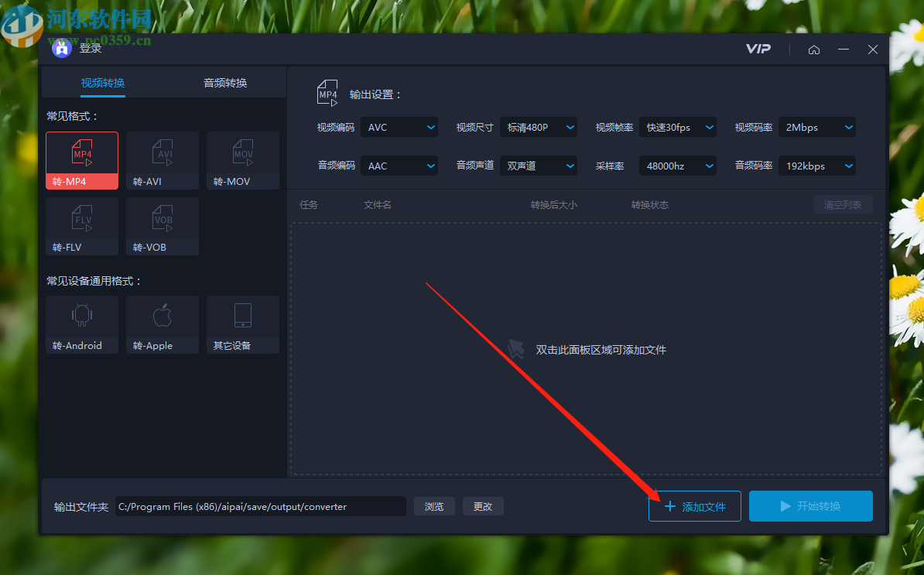Switch to the 视频转换 tab

point(102,83)
